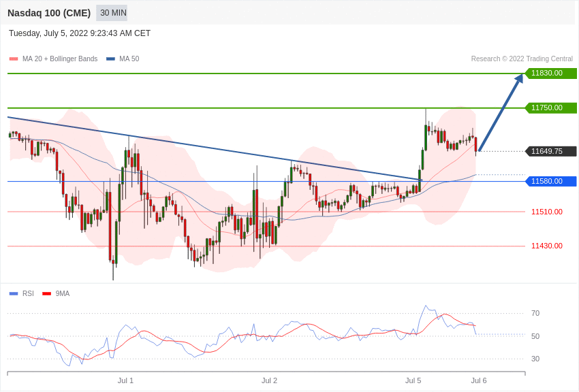Click the blue upward forecast arrow head
Screen dimensions: 579x392
[519, 78]
